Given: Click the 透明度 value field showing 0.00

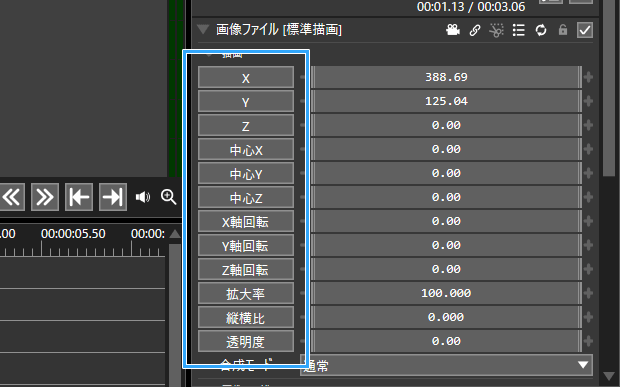Looking at the screenshot, I should coord(446,341).
